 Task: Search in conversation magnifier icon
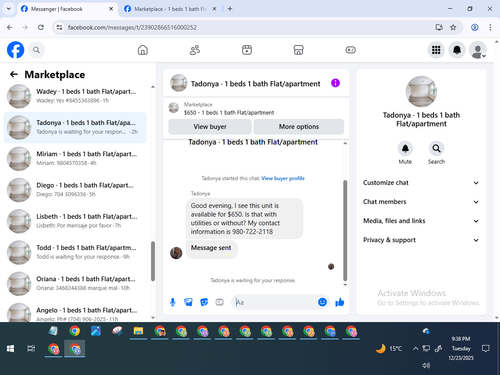(x=436, y=149)
